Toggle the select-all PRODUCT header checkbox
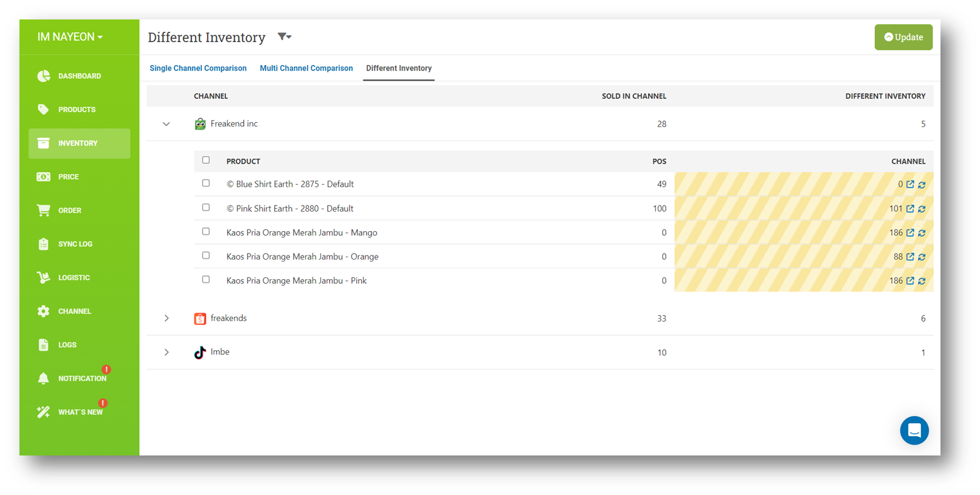This screenshot has width=980, height=495. pyautogui.click(x=206, y=160)
